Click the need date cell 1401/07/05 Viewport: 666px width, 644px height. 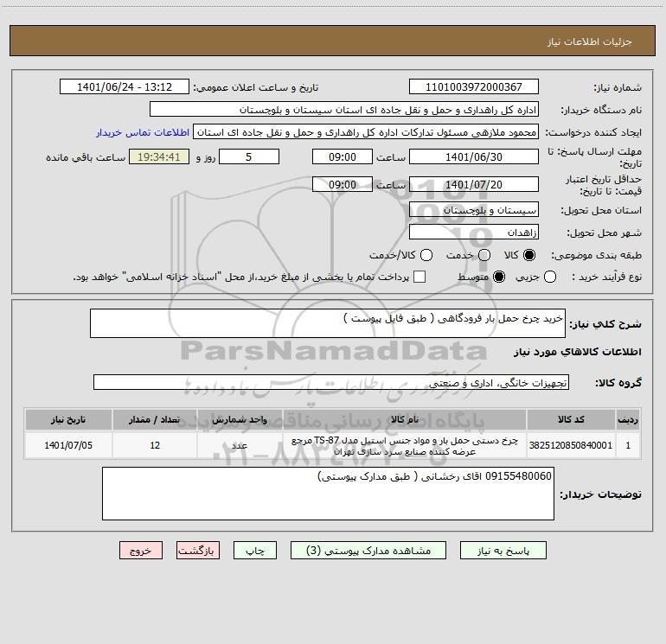point(68,445)
